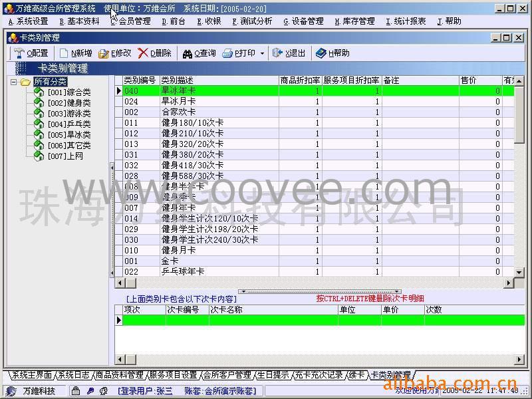
Task: Open the A.系统设置 menu
Action: (28, 21)
